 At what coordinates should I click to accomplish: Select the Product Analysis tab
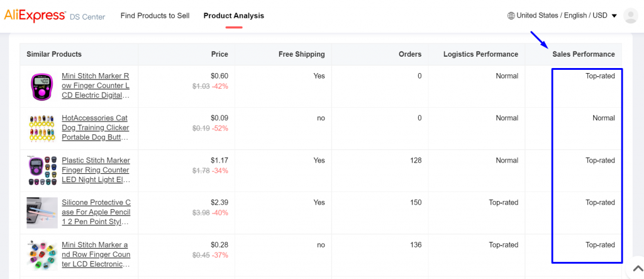[234, 16]
